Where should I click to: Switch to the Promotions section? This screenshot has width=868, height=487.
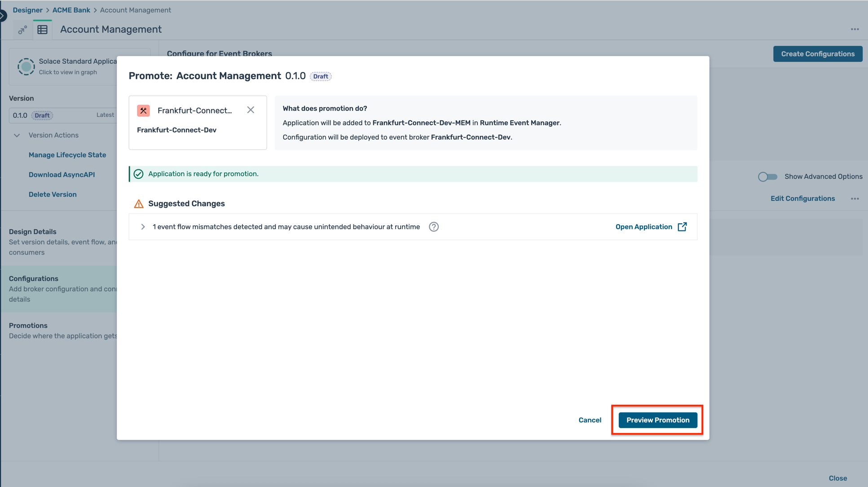click(x=28, y=325)
